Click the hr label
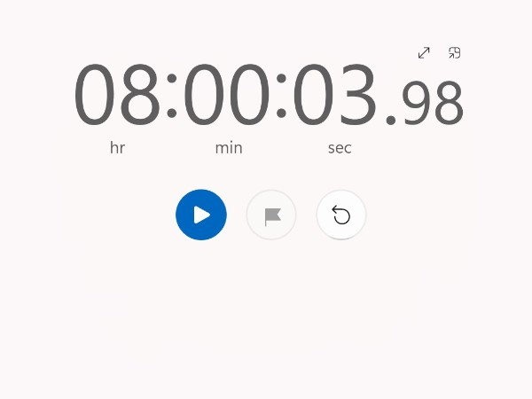Viewport: 532px width, 399px height. [118, 148]
